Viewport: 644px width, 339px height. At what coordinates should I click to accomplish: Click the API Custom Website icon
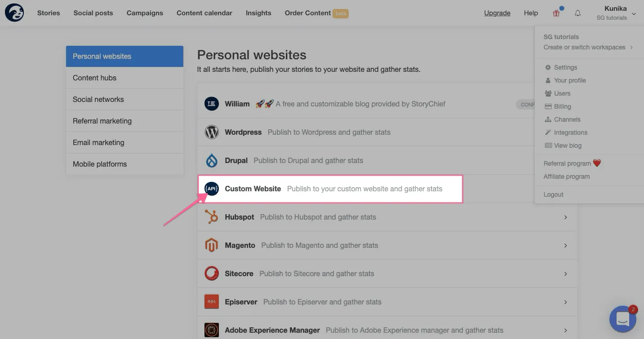(212, 189)
